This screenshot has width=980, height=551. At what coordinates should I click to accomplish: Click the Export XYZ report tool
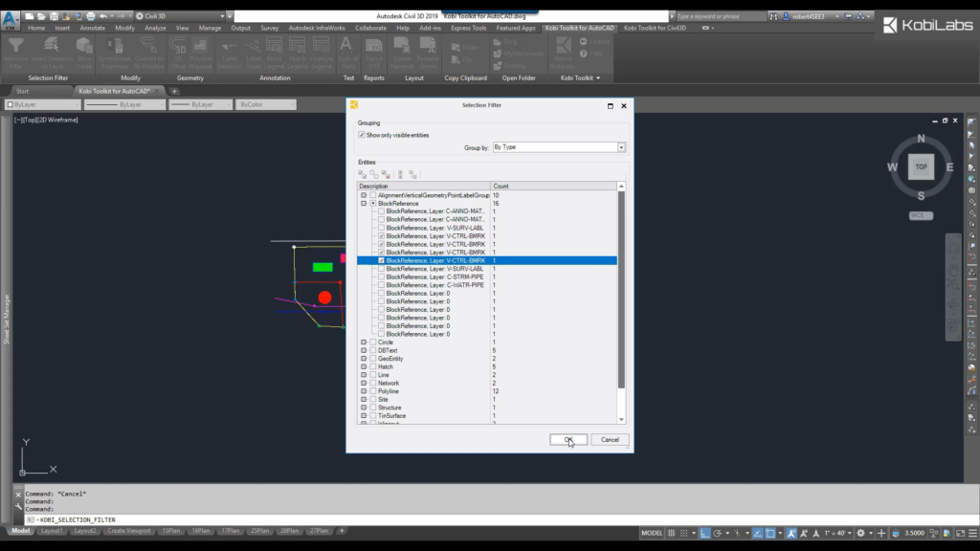(x=374, y=54)
